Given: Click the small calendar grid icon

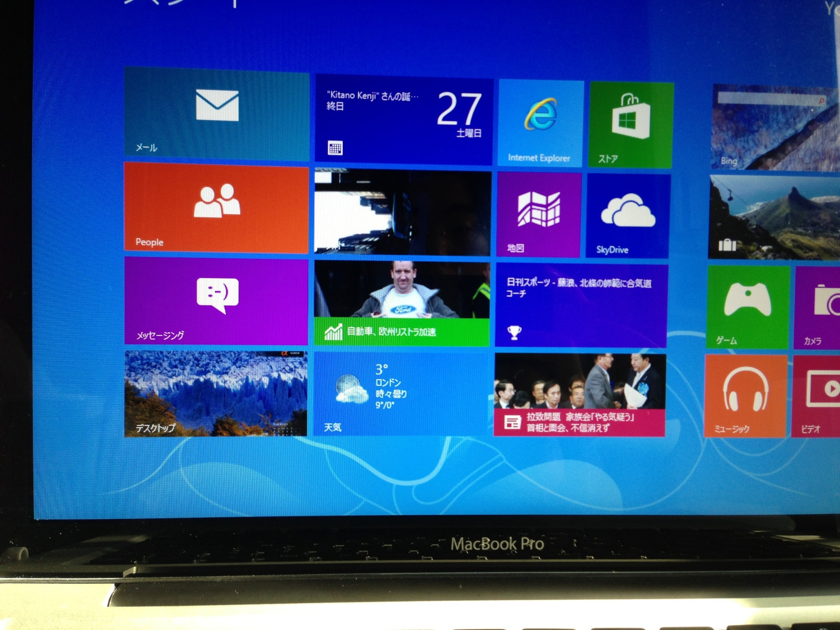Looking at the screenshot, I should click(x=335, y=148).
